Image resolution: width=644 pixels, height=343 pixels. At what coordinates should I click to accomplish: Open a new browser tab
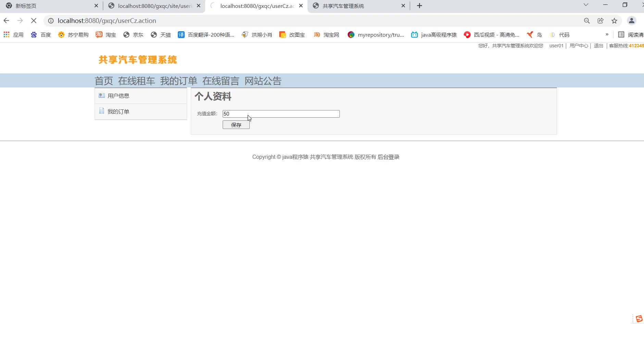(419, 6)
